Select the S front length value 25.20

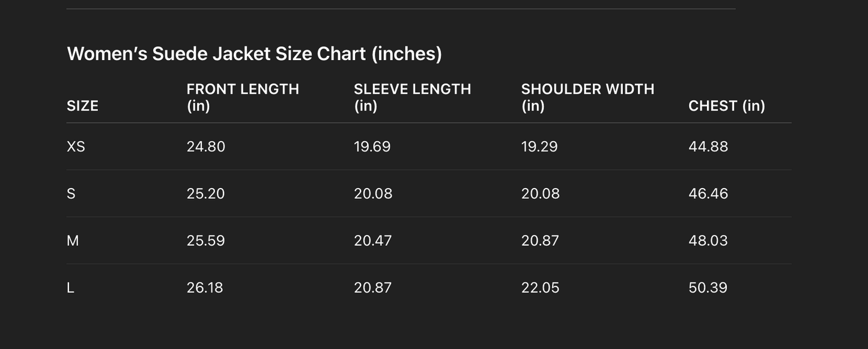click(205, 193)
